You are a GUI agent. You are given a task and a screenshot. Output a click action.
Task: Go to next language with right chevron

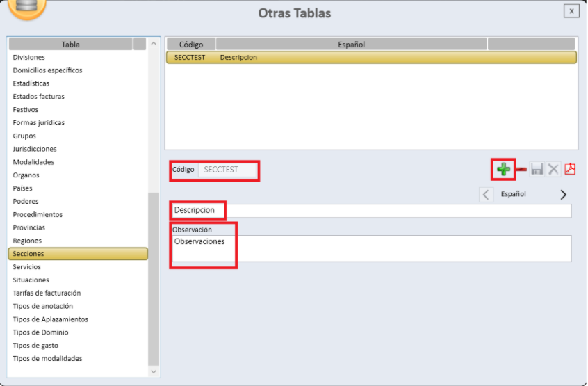click(563, 195)
